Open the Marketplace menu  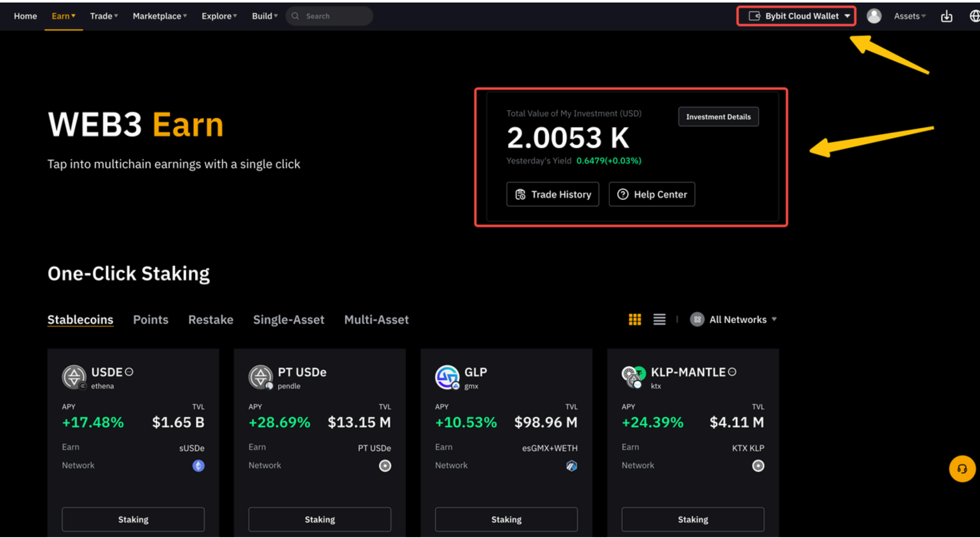click(159, 16)
